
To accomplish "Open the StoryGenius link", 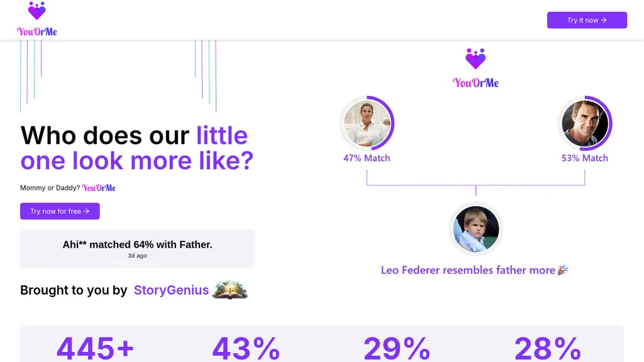I will click(171, 290).
